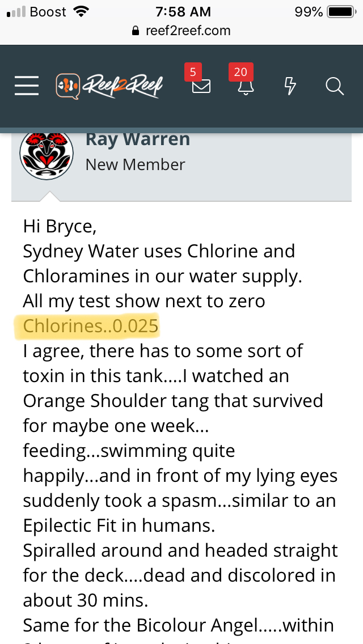
Task: View Ray Warren's profile avatar
Action: [x=47, y=154]
